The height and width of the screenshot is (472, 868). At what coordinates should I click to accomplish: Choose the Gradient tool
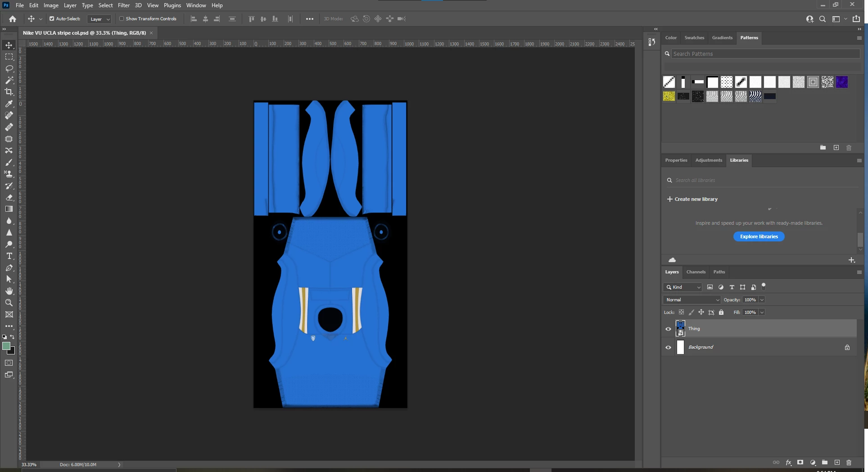(x=9, y=209)
